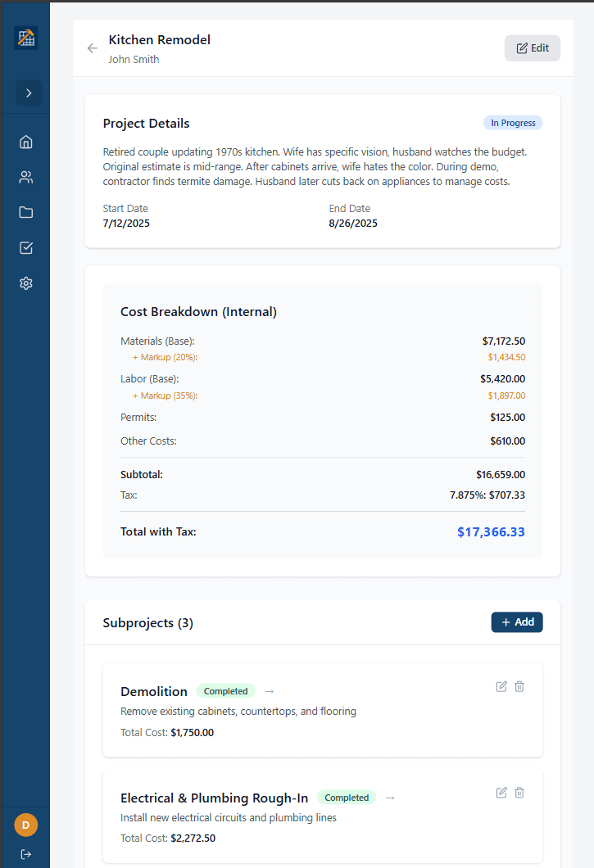This screenshot has width=594, height=868.
Task: Click the edit pencil on Electrical & Plumbing Rough-In
Action: tap(501, 792)
